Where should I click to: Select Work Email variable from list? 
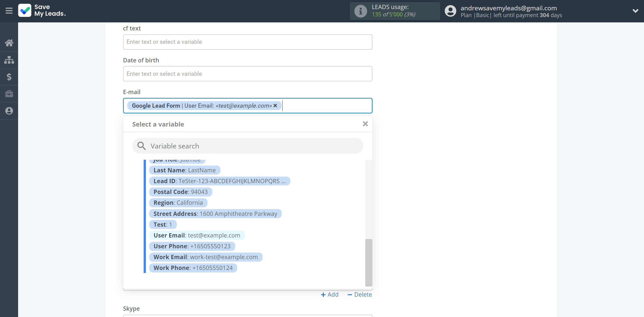pyautogui.click(x=205, y=257)
